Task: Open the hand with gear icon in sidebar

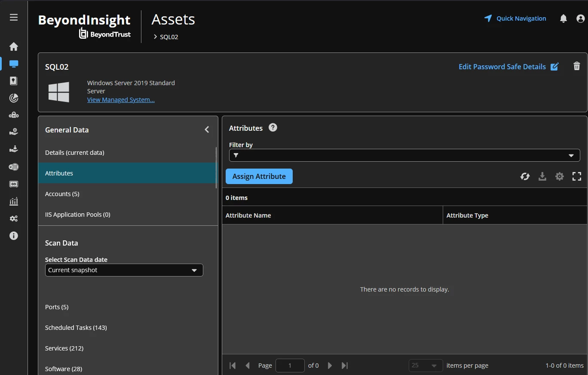Action: tap(14, 132)
